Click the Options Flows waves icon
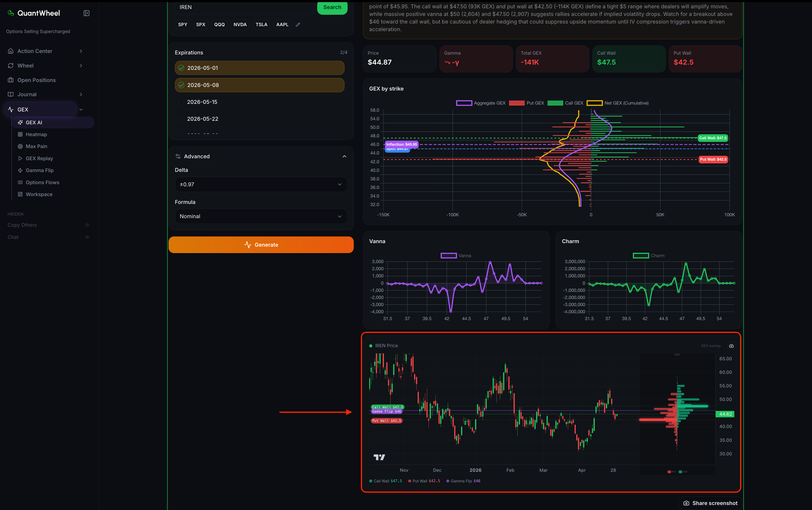The height and width of the screenshot is (510, 812). point(20,182)
